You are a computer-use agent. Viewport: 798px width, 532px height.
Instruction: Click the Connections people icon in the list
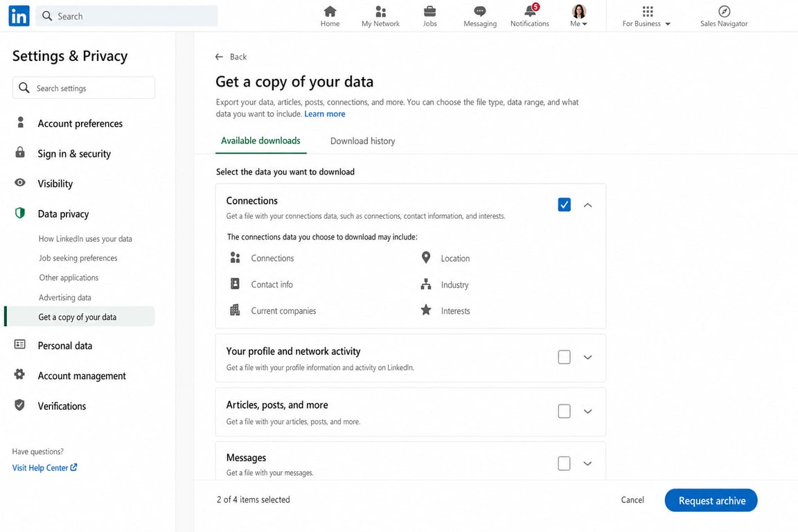click(235, 258)
